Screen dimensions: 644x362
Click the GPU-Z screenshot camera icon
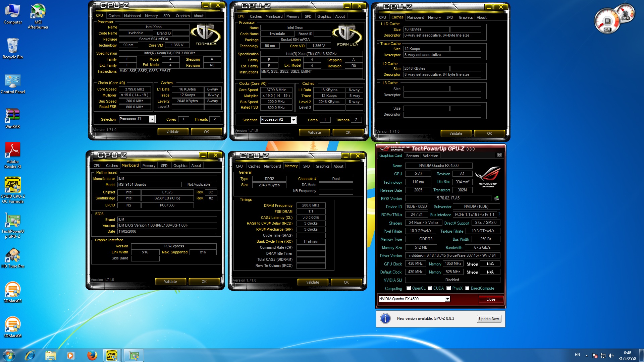point(499,155)
